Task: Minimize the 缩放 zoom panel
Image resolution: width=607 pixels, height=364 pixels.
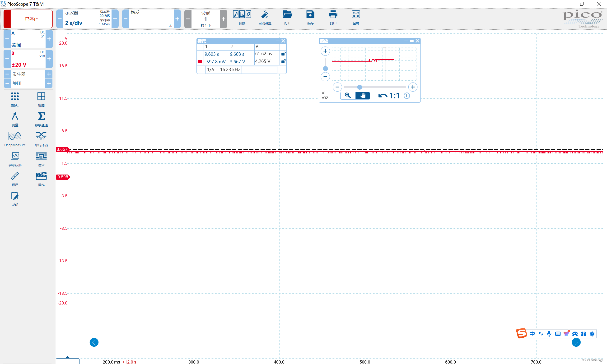Action: coord(406,41)
